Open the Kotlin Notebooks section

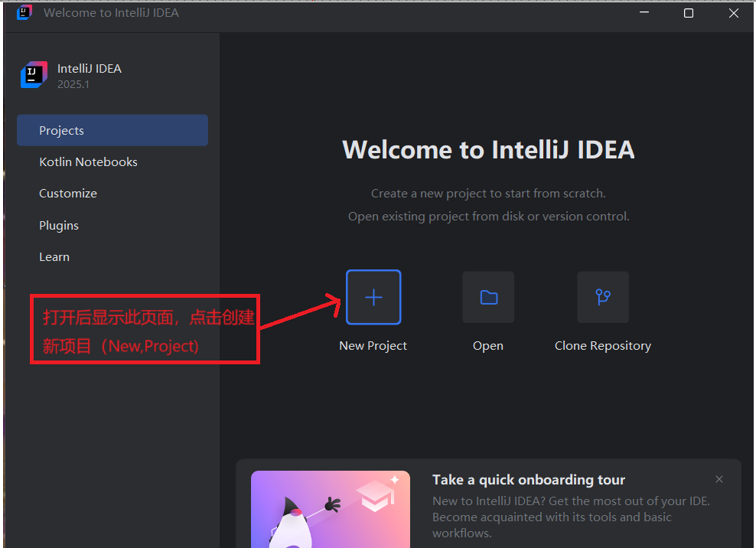pyautogui.click(x=88, y=162)
